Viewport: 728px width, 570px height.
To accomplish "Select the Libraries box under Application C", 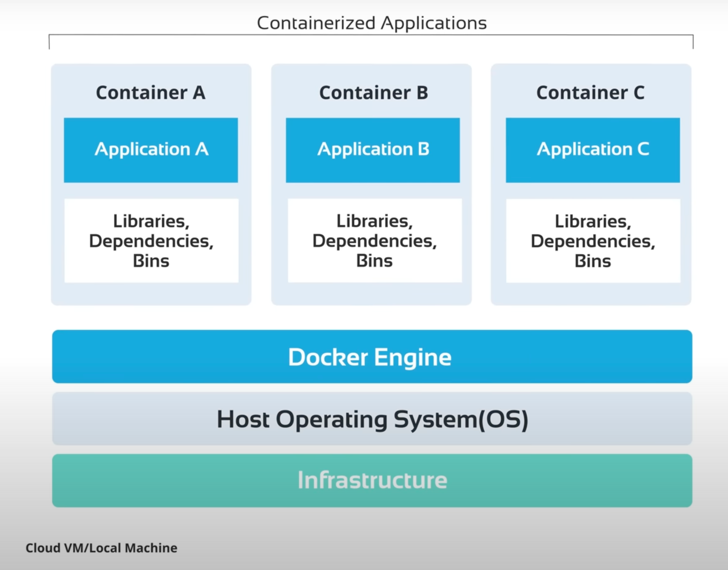I will (592, 241).
